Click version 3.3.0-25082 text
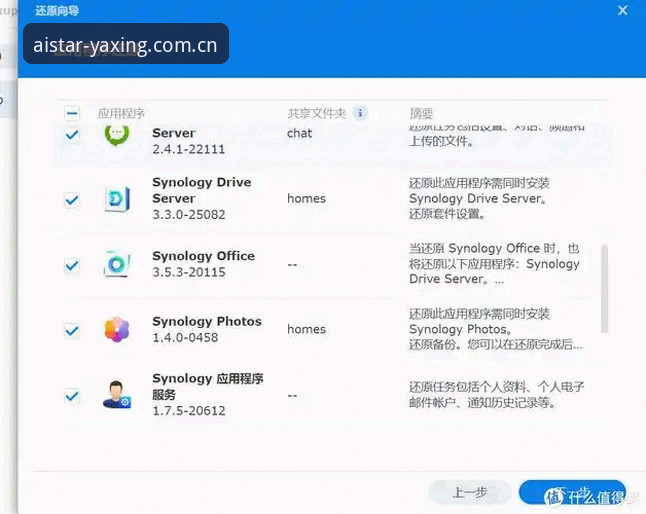The height and width of the screenshot is (514, 646). [x=189, y=215]
